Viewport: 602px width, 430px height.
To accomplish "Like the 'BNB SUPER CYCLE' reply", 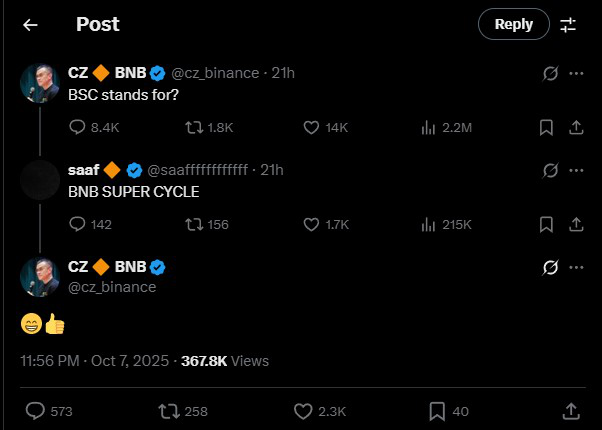I will (311, 224).
